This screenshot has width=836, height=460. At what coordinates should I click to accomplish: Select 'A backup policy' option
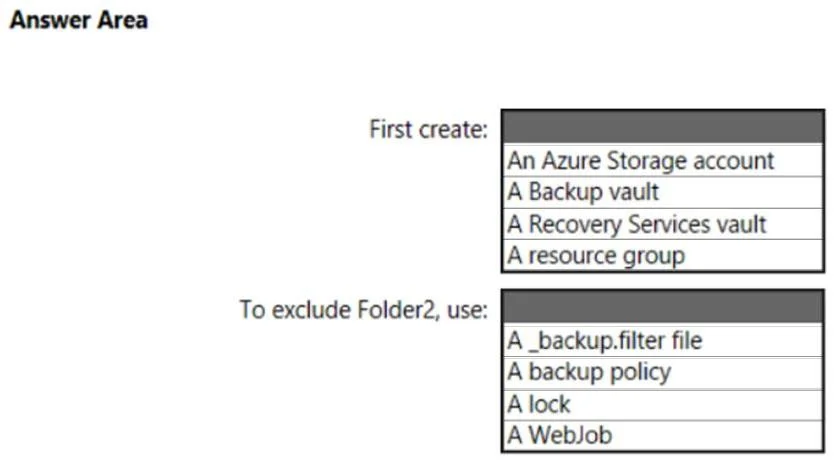click(x=663, y=372)
